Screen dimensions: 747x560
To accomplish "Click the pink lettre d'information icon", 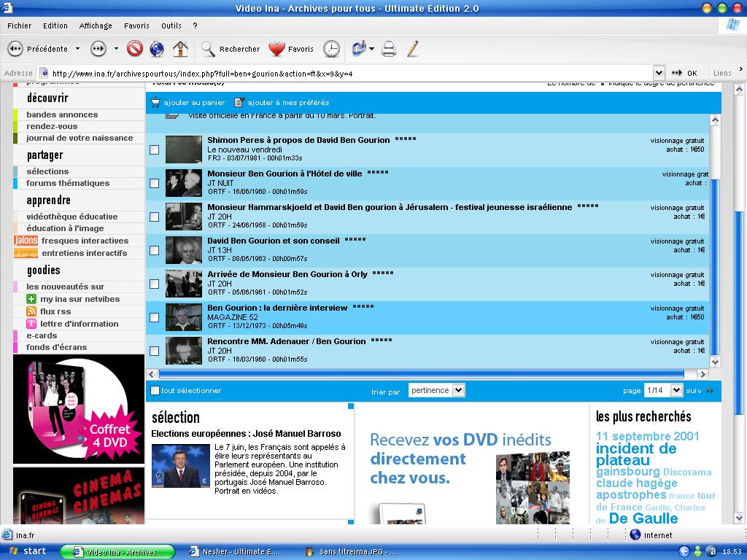I will tap(31, 324).
